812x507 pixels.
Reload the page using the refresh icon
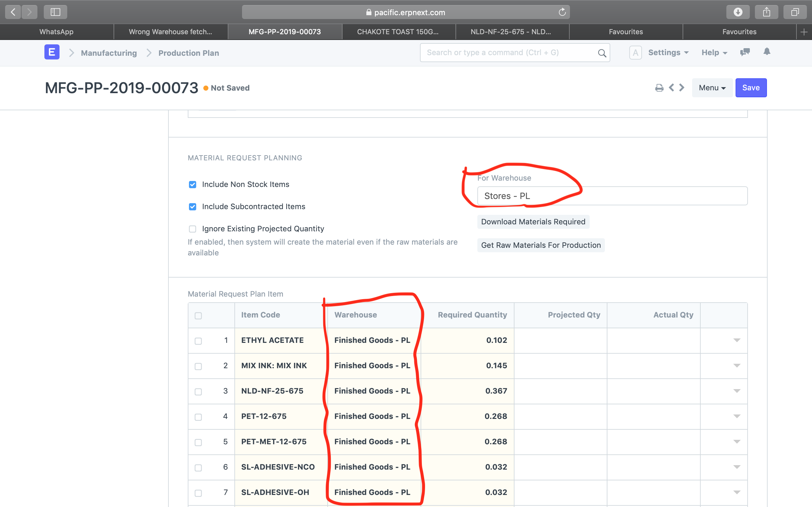(x=562, y=12)
